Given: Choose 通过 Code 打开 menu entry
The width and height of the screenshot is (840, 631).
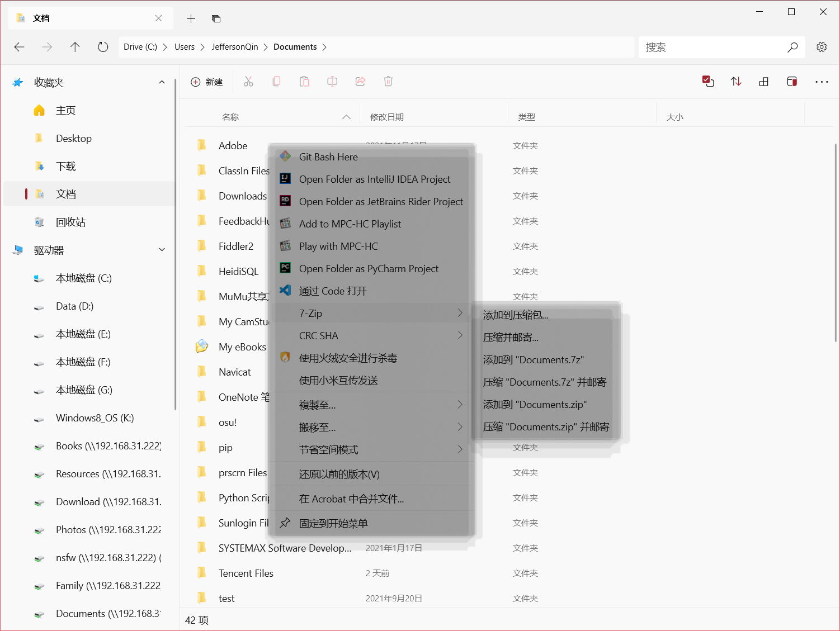Looking at the screenshot, I should point(371,291).
